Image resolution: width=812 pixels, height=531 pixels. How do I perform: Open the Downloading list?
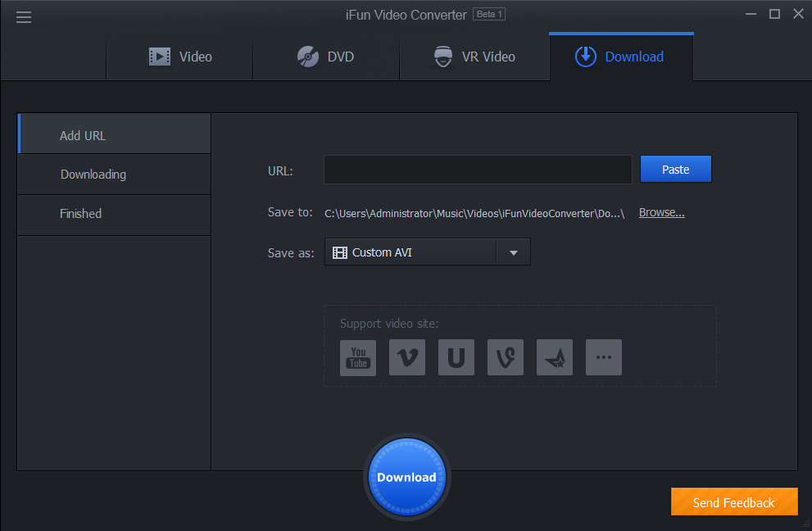coord(115,175)
